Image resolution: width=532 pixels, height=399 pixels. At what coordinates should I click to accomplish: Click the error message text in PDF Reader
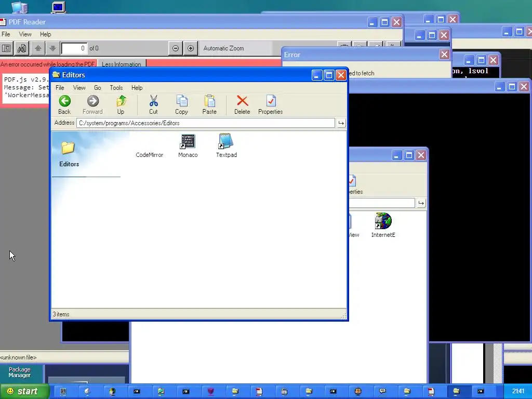47,64
